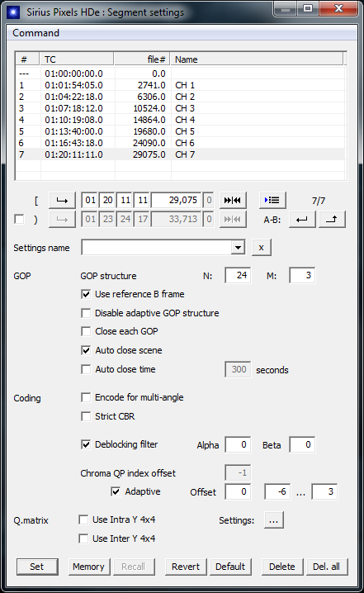Uncheck Use reference B frame

tap(86, 294)
